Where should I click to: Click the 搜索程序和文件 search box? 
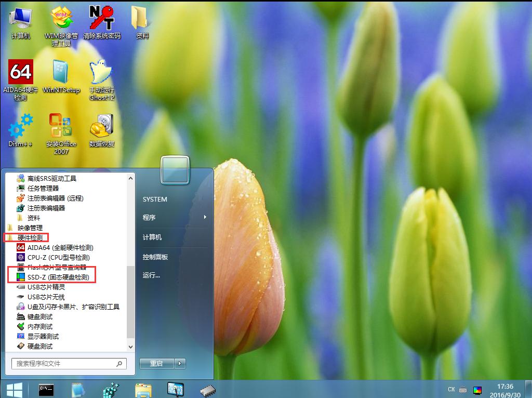coord(69,363)
